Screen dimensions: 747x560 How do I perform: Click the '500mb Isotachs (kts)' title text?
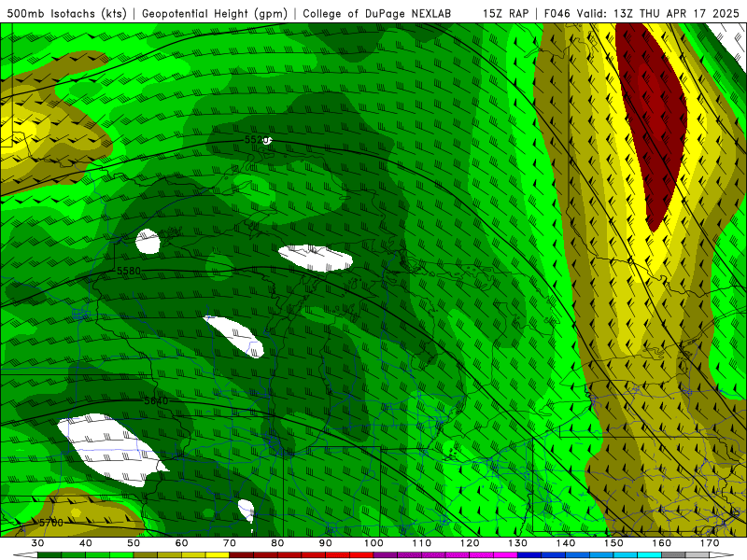tap(66, 14)
